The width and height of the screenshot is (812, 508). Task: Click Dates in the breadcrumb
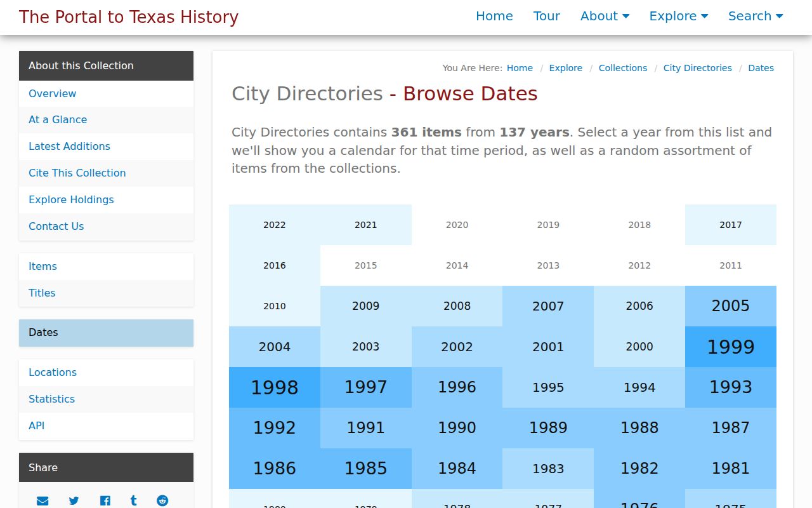point(761,68)
